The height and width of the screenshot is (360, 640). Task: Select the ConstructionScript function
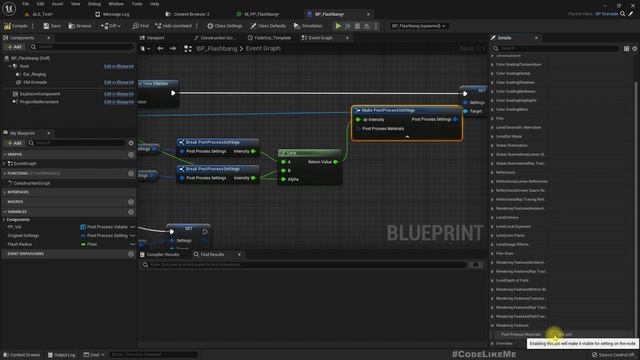point(31,183)
